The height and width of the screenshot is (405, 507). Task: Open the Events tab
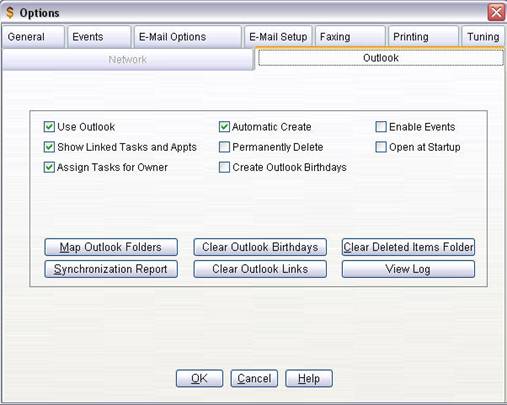pyautogui.click(x=99, y=37)
